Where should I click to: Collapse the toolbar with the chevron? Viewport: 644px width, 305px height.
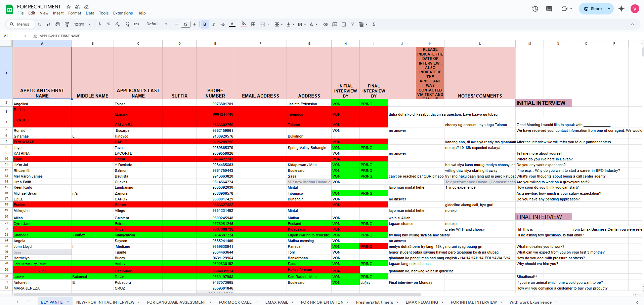(632, 24)
